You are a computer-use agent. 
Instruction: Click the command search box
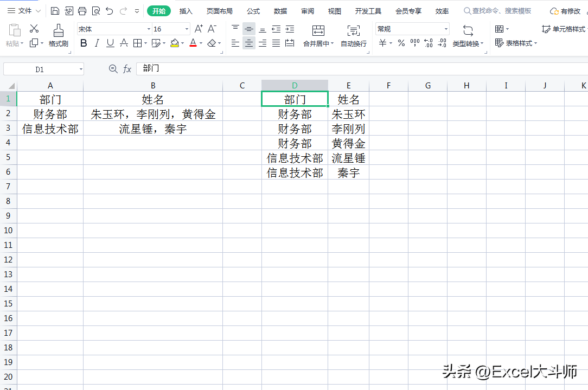click(x=497, y=11)
